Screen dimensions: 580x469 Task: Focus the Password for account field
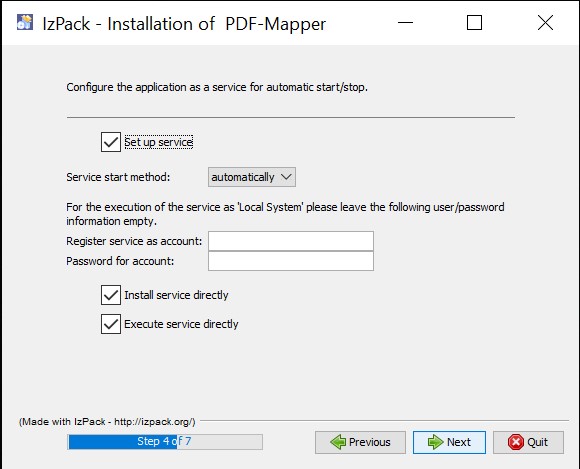coord(291,261)
